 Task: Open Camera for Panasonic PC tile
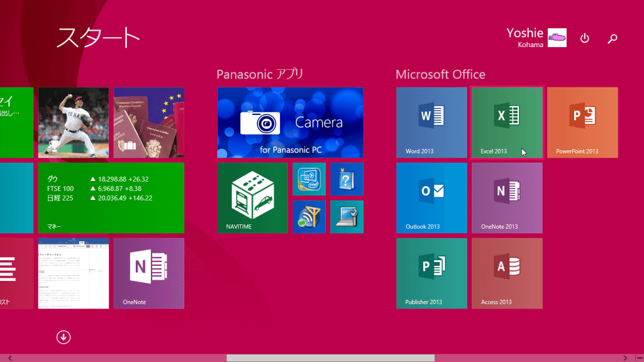click(290, 123)
